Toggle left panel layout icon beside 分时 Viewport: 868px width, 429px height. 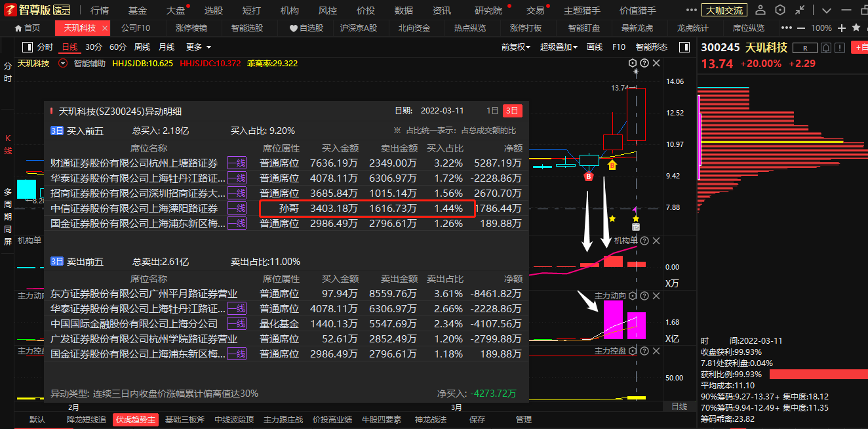click(28, 47)
